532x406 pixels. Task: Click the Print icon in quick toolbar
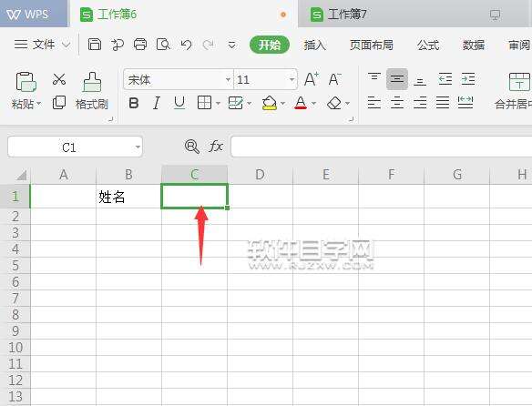click(140, 45)
